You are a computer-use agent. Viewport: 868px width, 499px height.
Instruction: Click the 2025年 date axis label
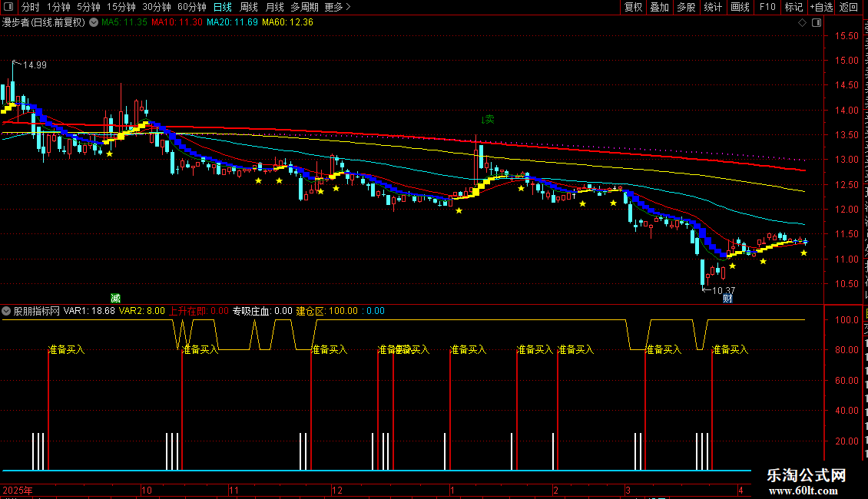point(18,490)
